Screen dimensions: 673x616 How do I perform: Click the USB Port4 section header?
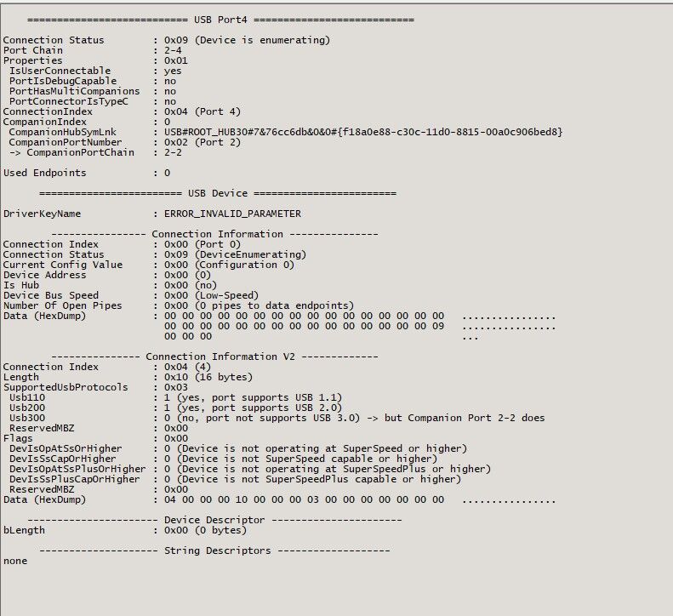click(x=220, y=20)
